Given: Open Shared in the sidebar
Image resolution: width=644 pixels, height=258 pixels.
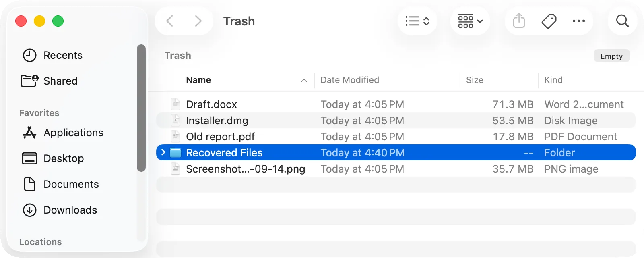Looking at the screenshot, I should point(60,81).
